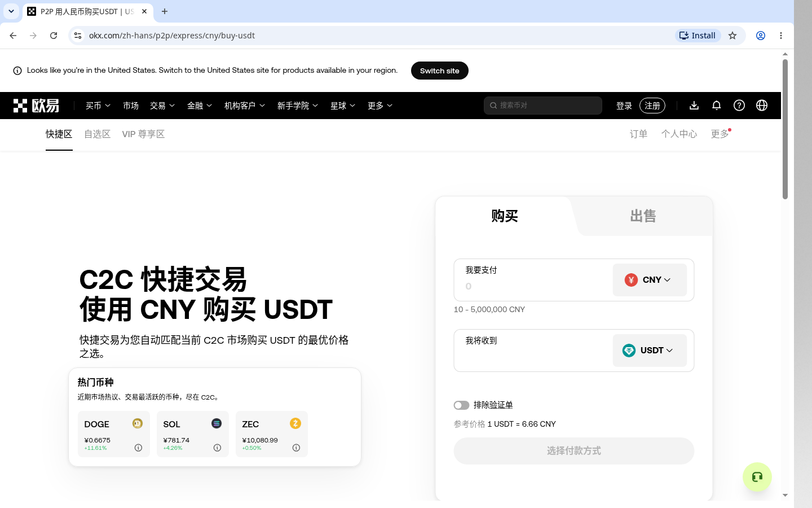Go back to the previous page
Screen dimensions: 812x508
pos(13,36)
